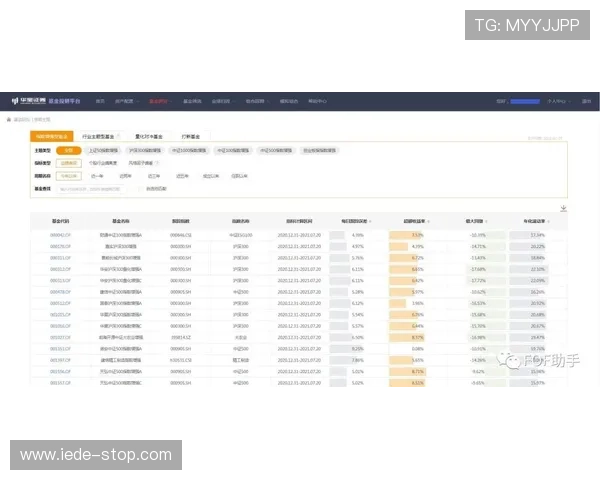This screenshot has width=600, height=480.
Task: Open 帮助中心 in the top navigation
Action: point(317,101)
